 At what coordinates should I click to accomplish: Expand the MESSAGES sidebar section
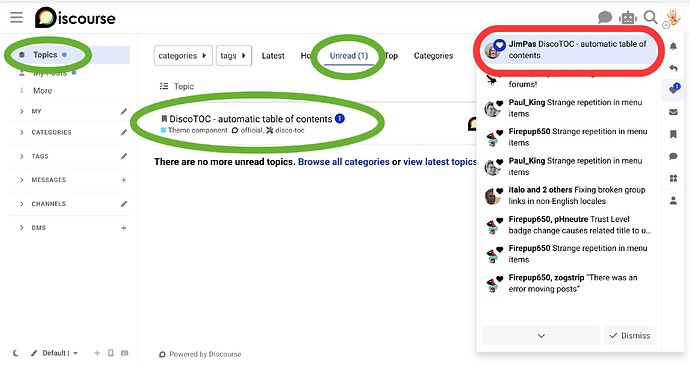(x=22, y=180)
